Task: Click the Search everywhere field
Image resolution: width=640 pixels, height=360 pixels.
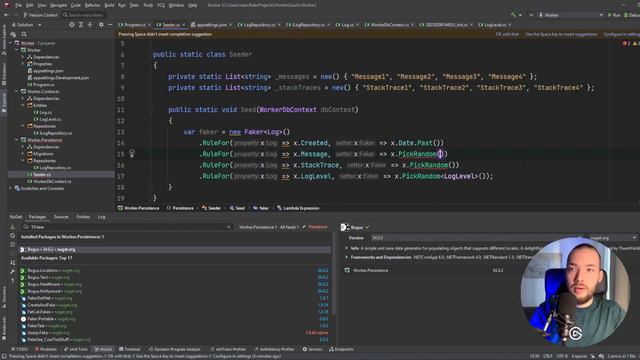Action: tap(84, 15)
